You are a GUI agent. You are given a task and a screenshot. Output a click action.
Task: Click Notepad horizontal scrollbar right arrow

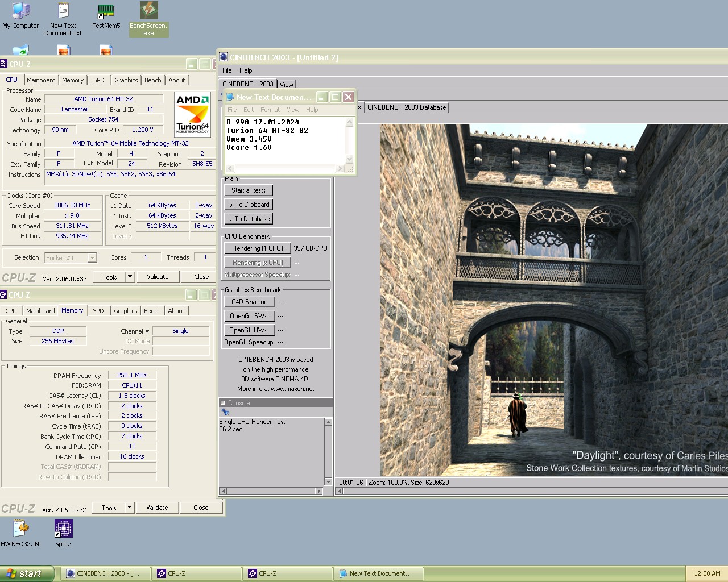click(340, 169)
